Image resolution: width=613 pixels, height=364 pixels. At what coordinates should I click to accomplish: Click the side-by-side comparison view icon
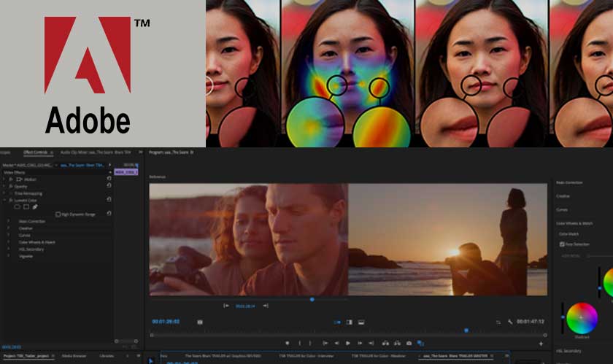[337, 322]
